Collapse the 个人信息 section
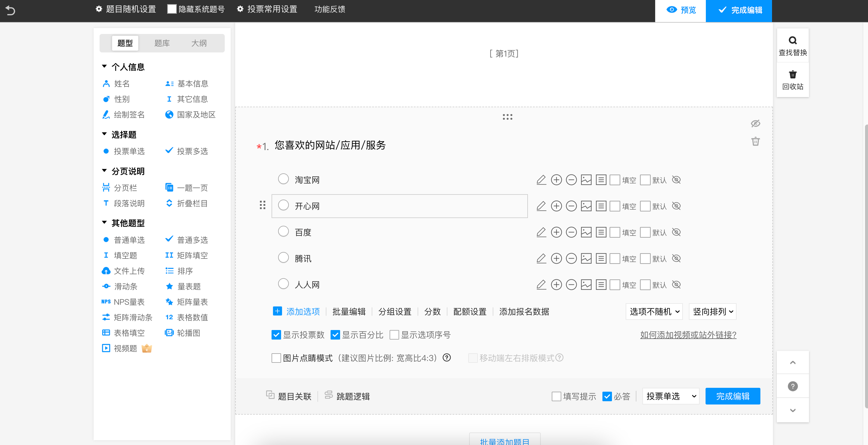 point(104,67)
